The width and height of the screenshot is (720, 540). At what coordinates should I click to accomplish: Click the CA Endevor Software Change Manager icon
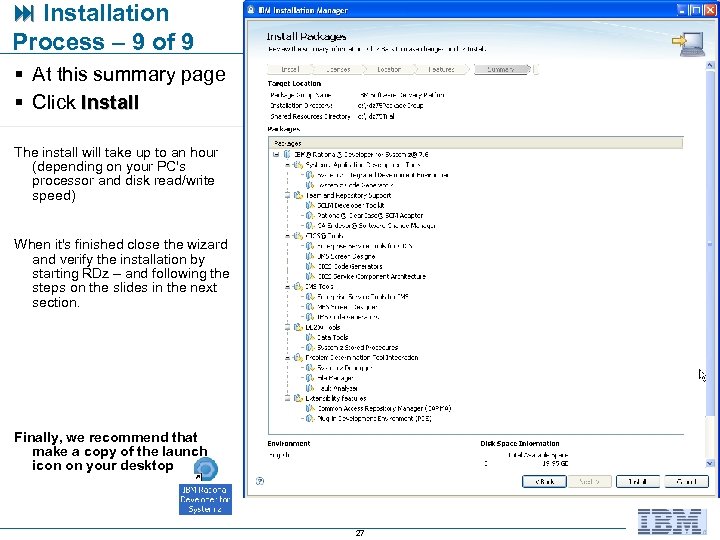310,225
